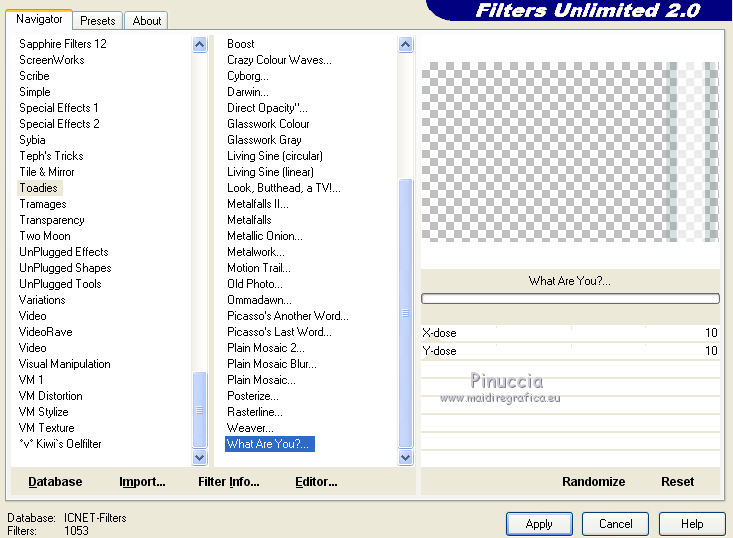Choose Metalfalls II... filter
Image resolution: width=733 pixels, height=538 pixels.
258,204
